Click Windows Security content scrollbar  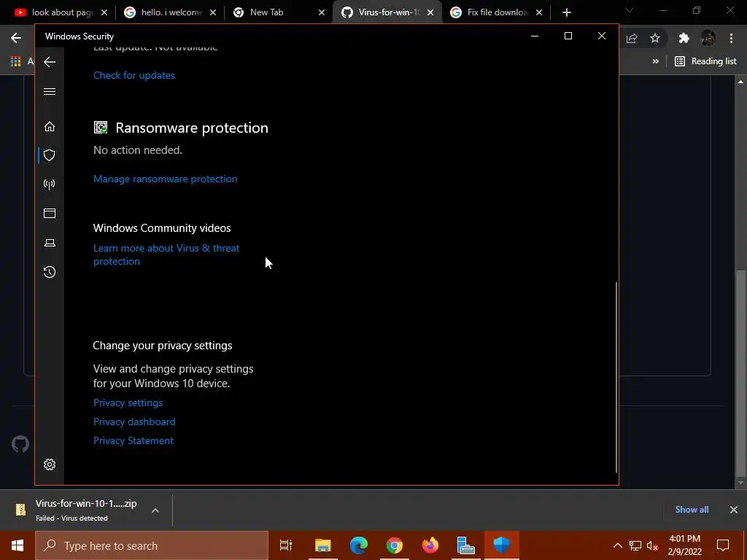click(616, 377)
